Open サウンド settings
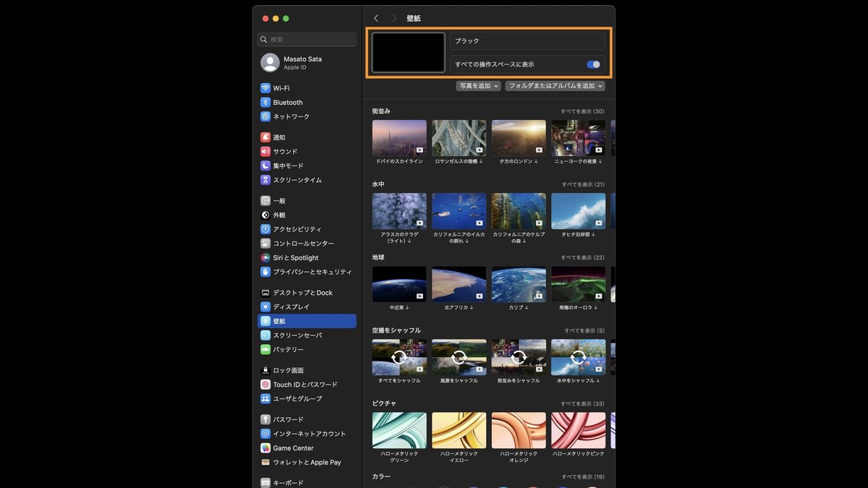Screen dimensions: 868x488 coord(281,151)
